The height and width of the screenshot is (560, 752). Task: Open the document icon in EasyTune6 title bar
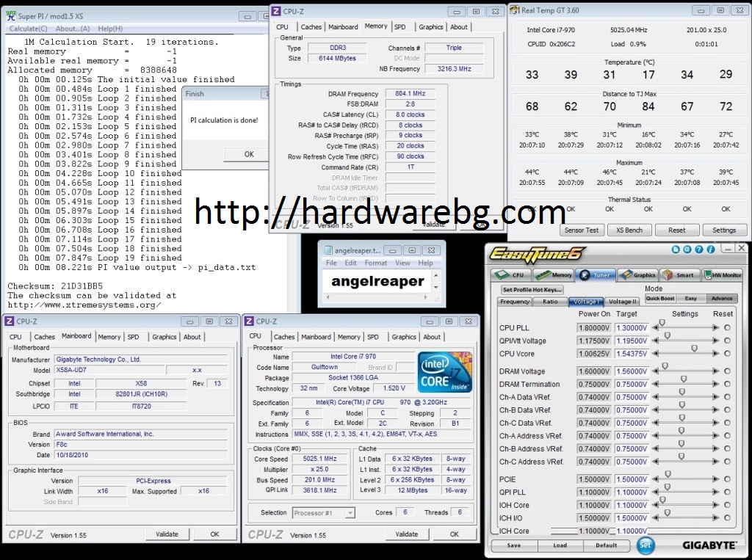[676, 250]
